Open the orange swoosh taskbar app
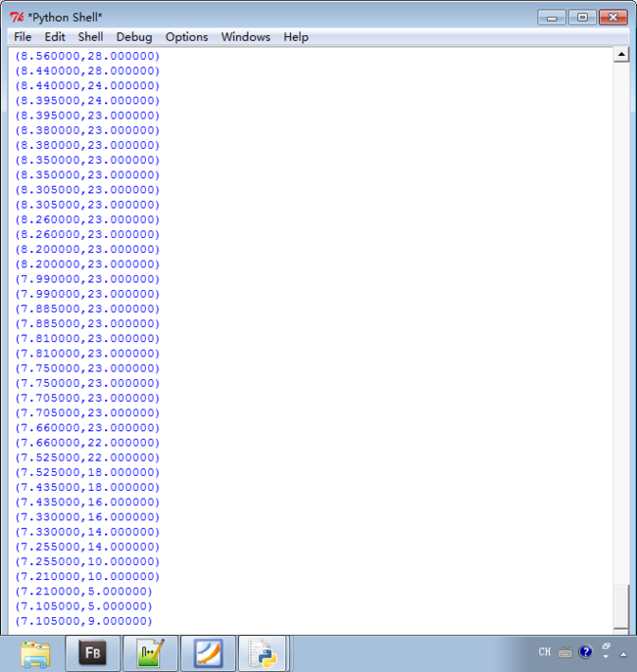Viewport: 637px width, 672px height. [x=209, y=652]
